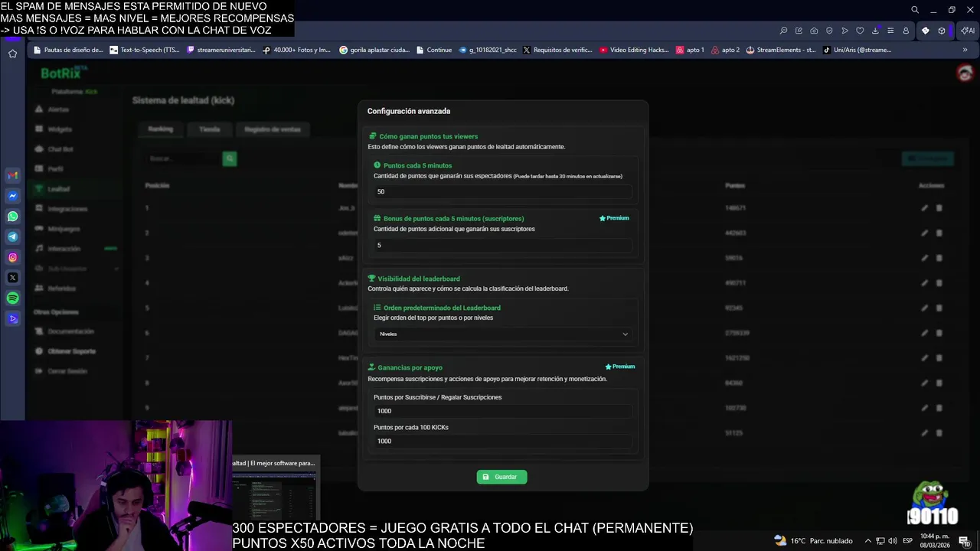Image resolution: width=980 pixels, height=551 pixels.
Task: Open the Interacción sidebar section
Action: [x=64, y=249]
